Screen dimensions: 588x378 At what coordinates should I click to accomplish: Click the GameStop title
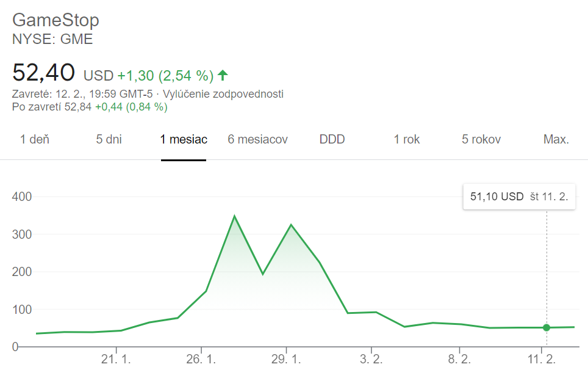click(56, 20)
